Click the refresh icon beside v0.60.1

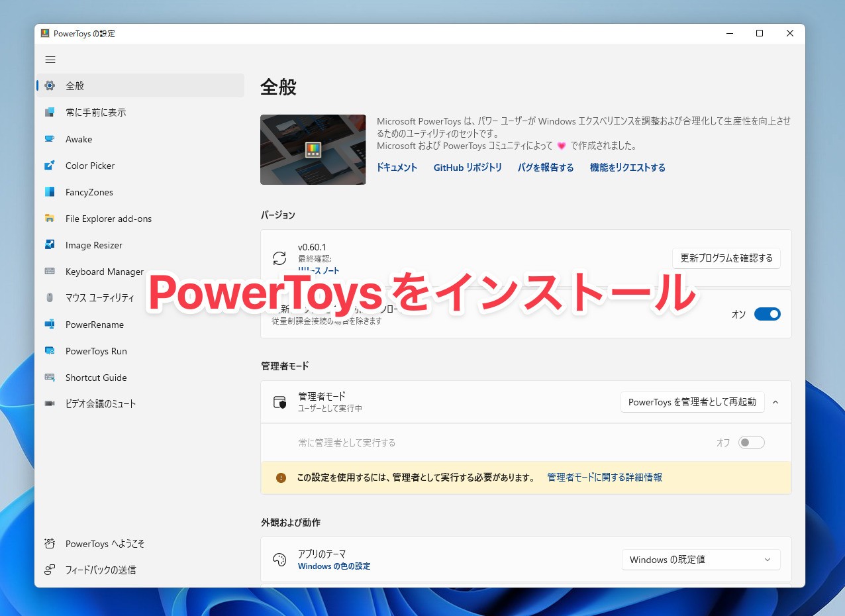point(279,258)
